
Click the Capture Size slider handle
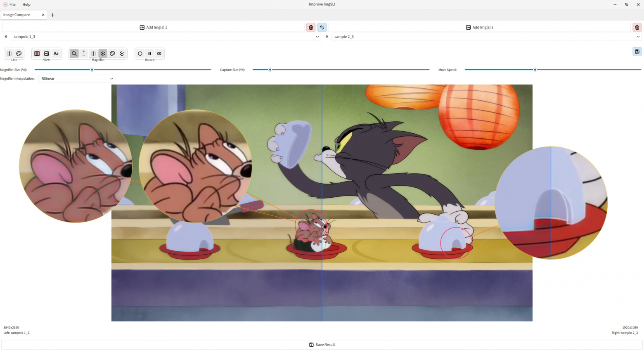[270, 70]
